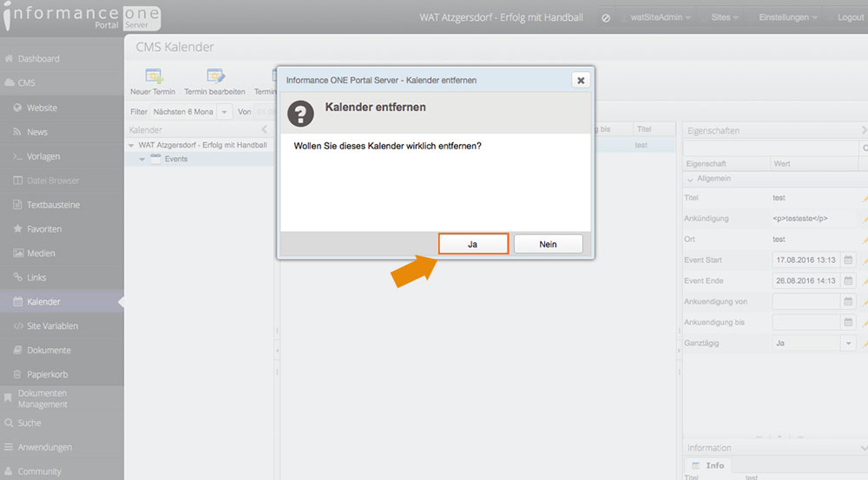The width and height of the screenshot is (868, 480).
Task: Click the Dokumenten Management bookmark icon
Action: (8, 398)
